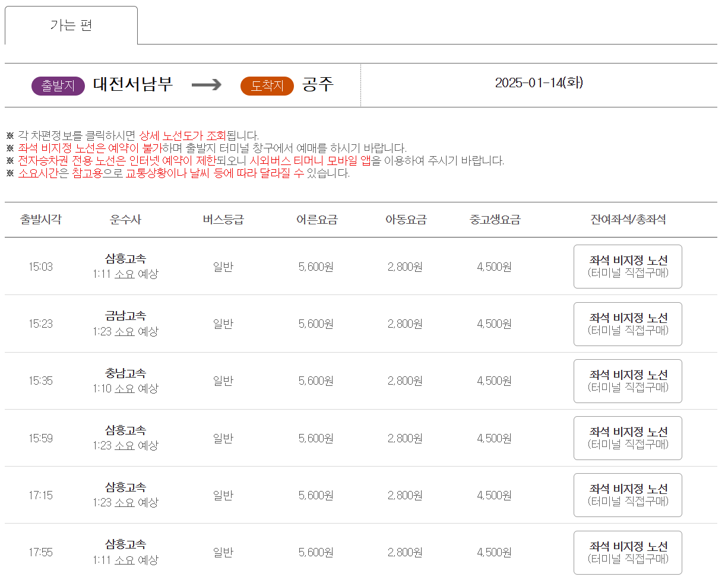Click 좌석 비지정 노선 button for 17:15 bus

(628, 495)
